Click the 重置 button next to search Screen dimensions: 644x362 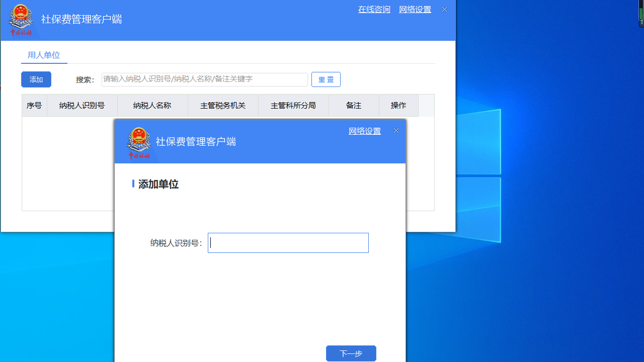[326, 79]
